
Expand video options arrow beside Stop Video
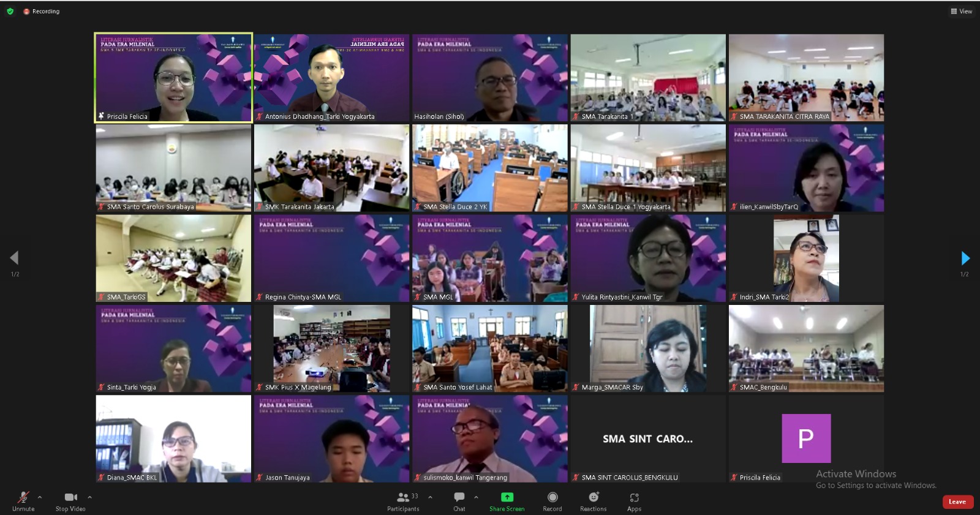coord(89,497)
